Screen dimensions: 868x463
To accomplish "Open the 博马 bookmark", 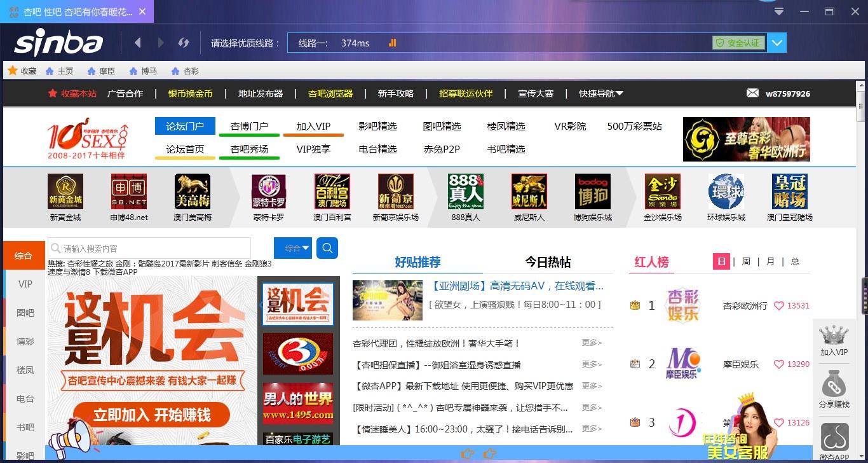I will [143, 71].
